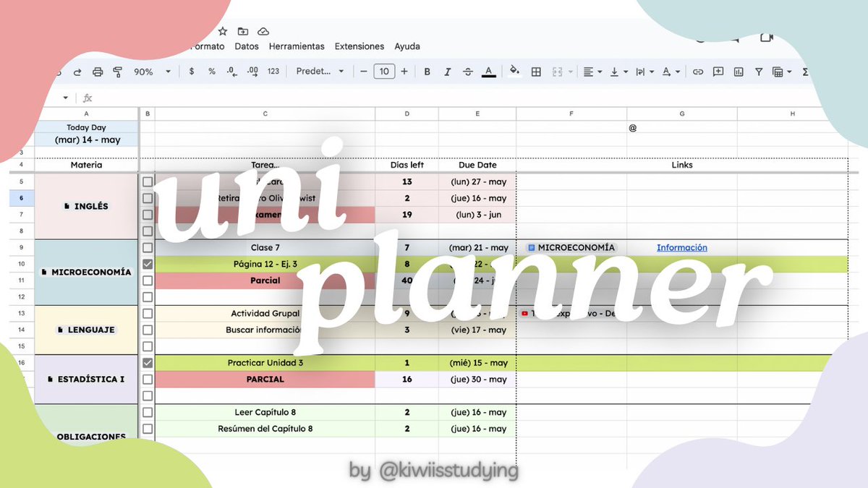Open the text color picker

[x=489, y=72]
